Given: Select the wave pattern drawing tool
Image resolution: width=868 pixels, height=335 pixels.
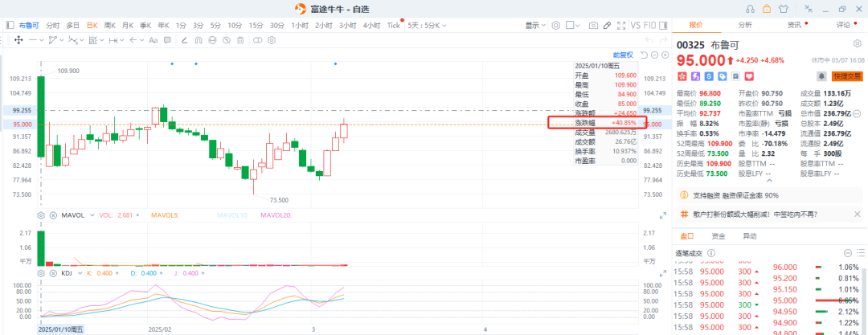Looking at the screenshot, I should tap(73, 40).
